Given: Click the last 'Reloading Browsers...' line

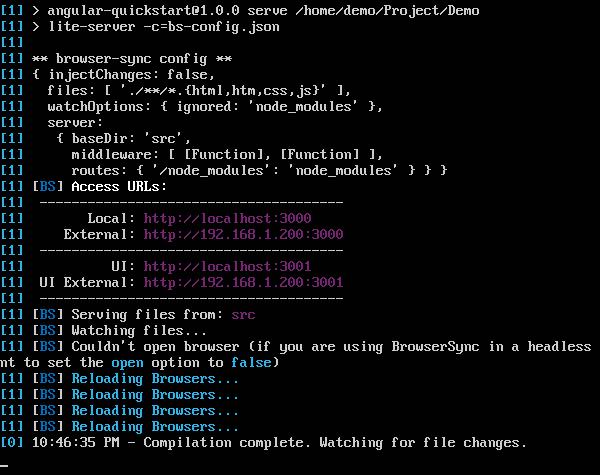Looking at the screenshot, I should point(155,426).
